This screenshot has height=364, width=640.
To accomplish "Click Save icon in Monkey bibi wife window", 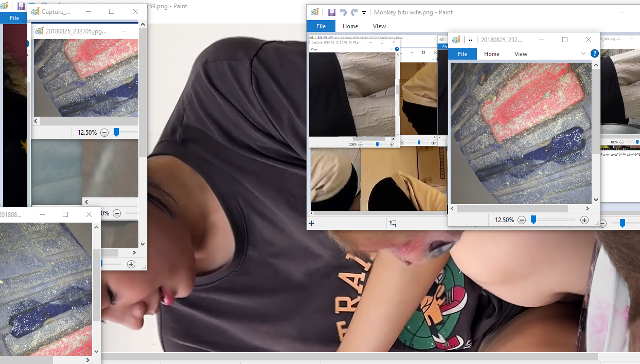I will (332, 12).
